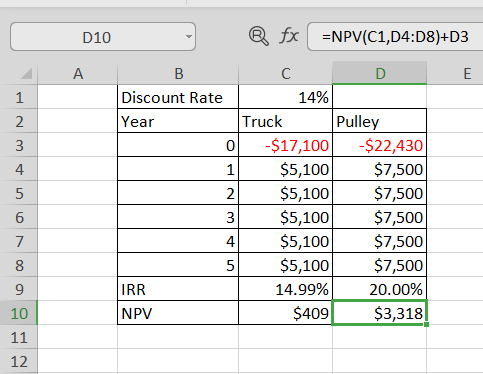
Task: Select row 8 header
Action: pos(19,265)
